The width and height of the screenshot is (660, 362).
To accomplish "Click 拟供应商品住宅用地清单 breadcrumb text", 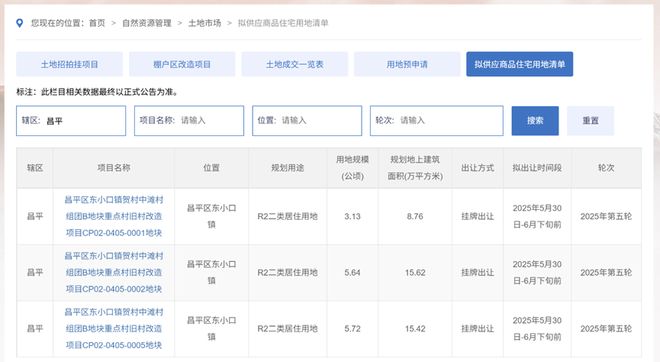I will point(283,23).
